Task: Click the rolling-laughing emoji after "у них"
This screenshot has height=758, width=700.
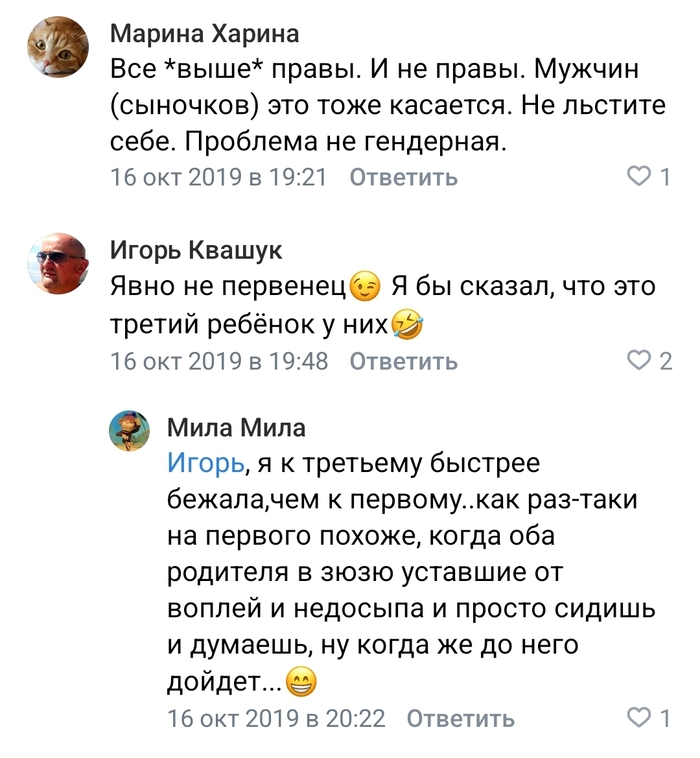Action: click(406, 325)
